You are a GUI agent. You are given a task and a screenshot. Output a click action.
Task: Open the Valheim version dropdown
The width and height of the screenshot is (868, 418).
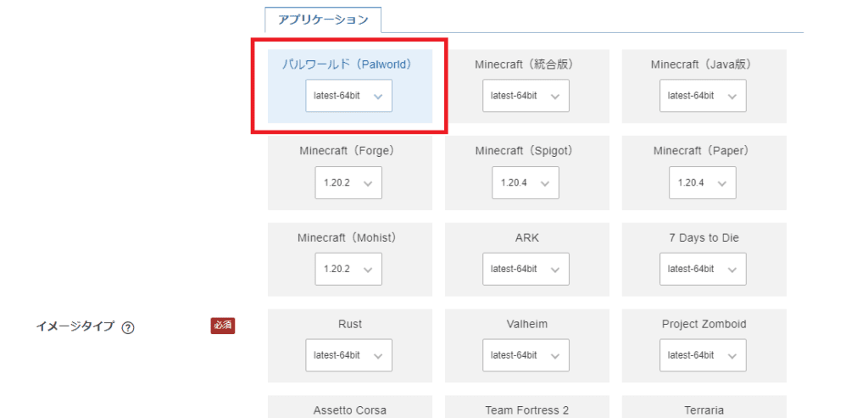[x=526, y=355]
